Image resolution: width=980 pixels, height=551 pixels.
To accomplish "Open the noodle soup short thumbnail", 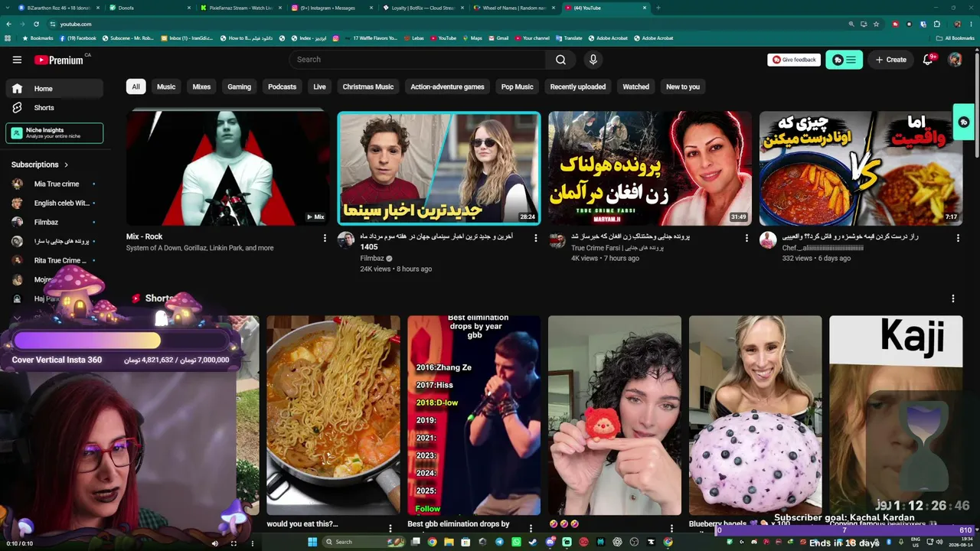I will point(333,416).
